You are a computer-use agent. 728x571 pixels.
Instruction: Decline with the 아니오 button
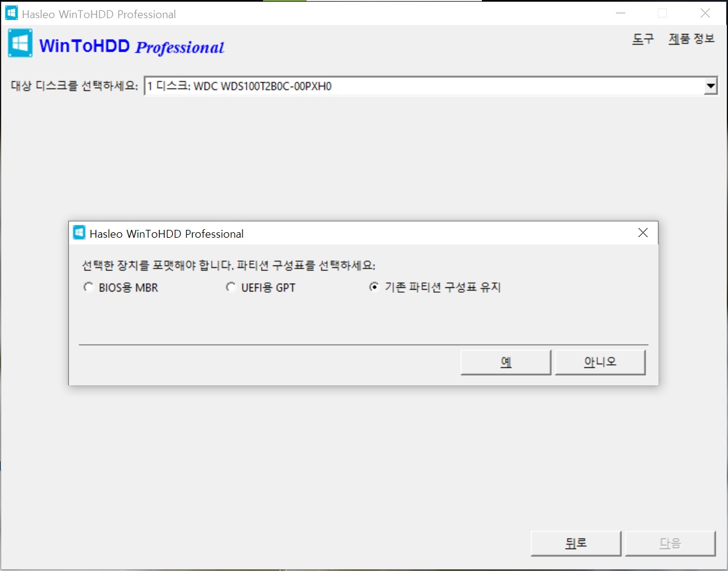tap(600, 362)
